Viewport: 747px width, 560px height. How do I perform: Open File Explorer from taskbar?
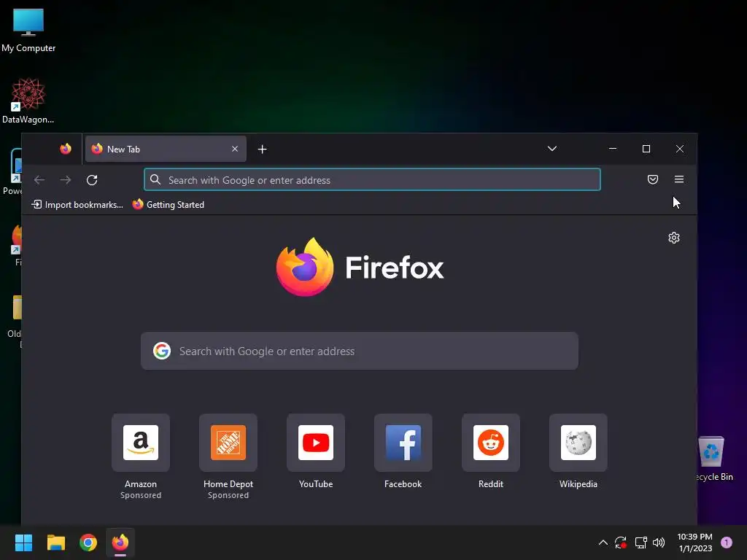tap(55, 542)
